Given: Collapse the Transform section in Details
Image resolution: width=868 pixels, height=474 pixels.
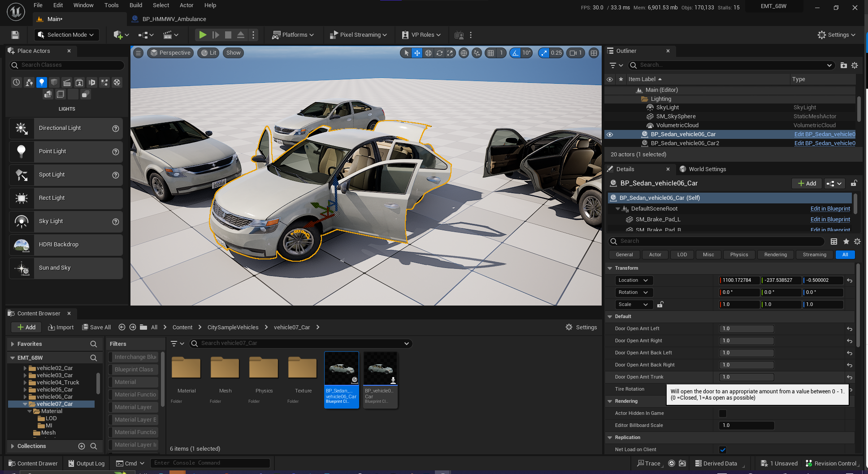Looking at the screenshot, I should coord(610,268).
